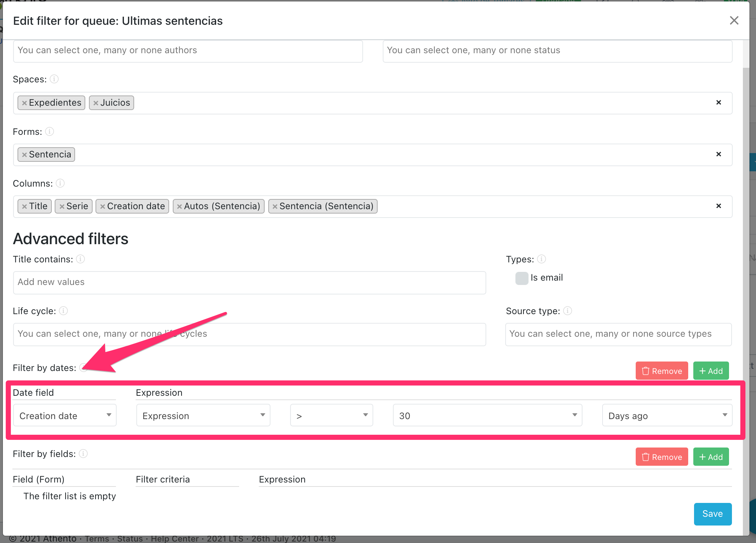Click the Title contains input field

coord(249,282)
